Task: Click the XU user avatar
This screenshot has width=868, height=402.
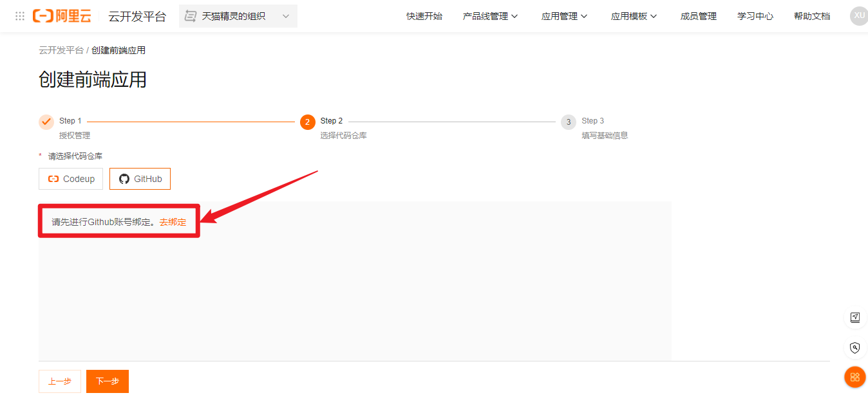Action: pos(859,16)
